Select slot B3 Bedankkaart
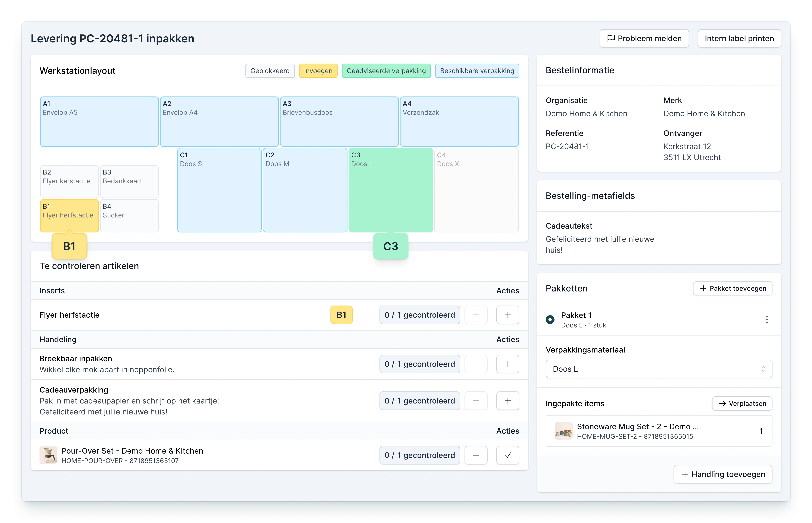 129,181
